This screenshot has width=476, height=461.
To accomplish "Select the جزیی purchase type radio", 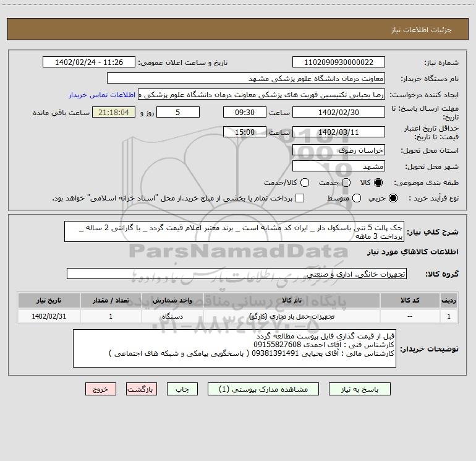I will click(393, 198).
